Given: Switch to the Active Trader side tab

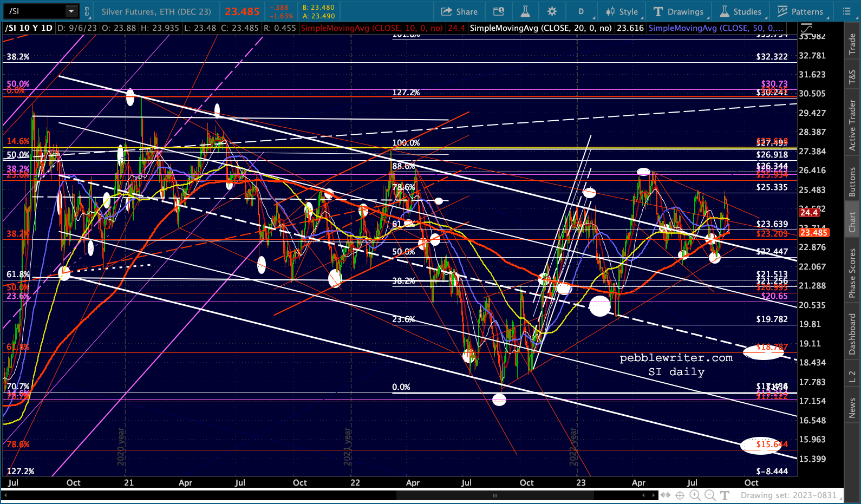Looking at the screenshot, I should point(852,125).
